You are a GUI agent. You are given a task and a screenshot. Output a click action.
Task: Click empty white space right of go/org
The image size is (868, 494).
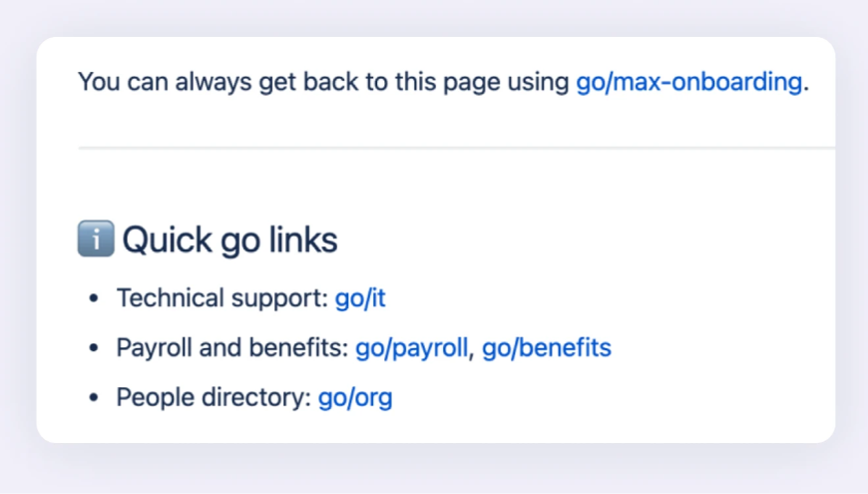pyautogui.click(x=599, y=398)
